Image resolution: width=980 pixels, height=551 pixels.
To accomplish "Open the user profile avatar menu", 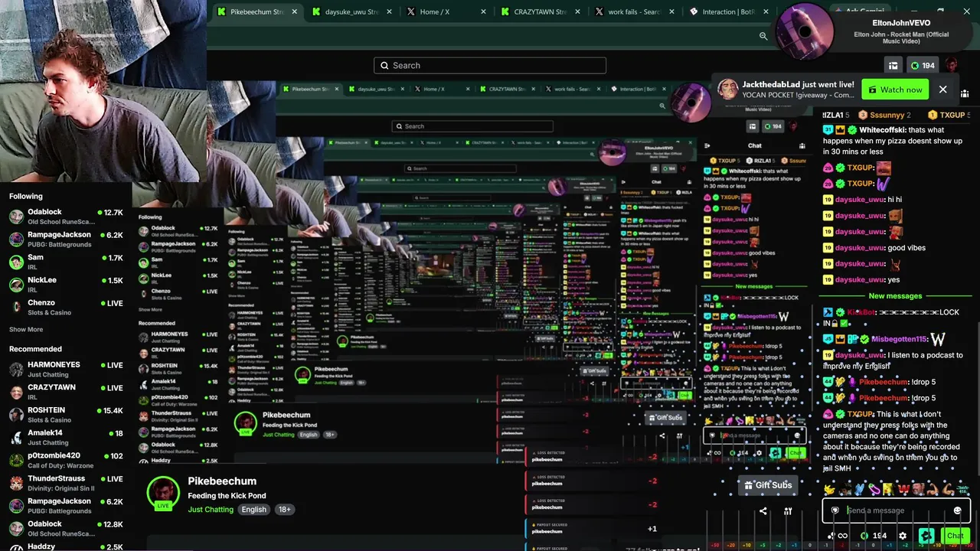I will 952,66.
